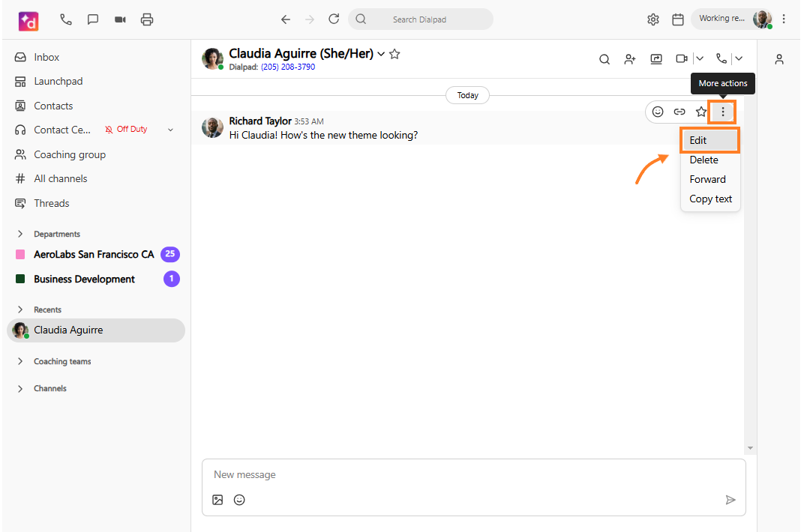This screenshot has height=532, width=801.
Task: Open the contact details person icon
Action: (x=779, y=59)
